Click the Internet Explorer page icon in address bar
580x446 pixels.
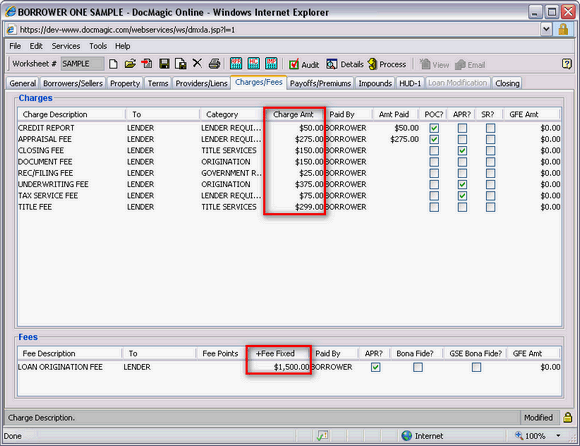pos(11,30)
